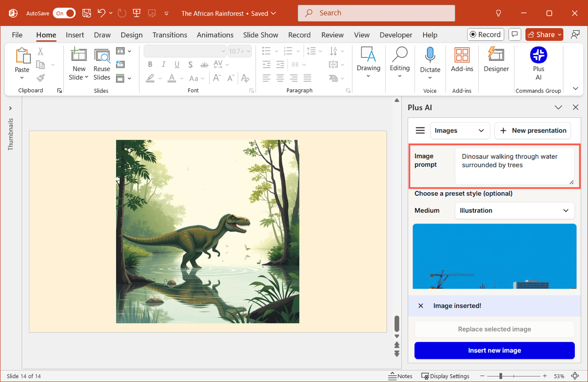Screen dimensions: 588x382
Task: Select the Format Painter brush
Action: (x=41, y=78)
